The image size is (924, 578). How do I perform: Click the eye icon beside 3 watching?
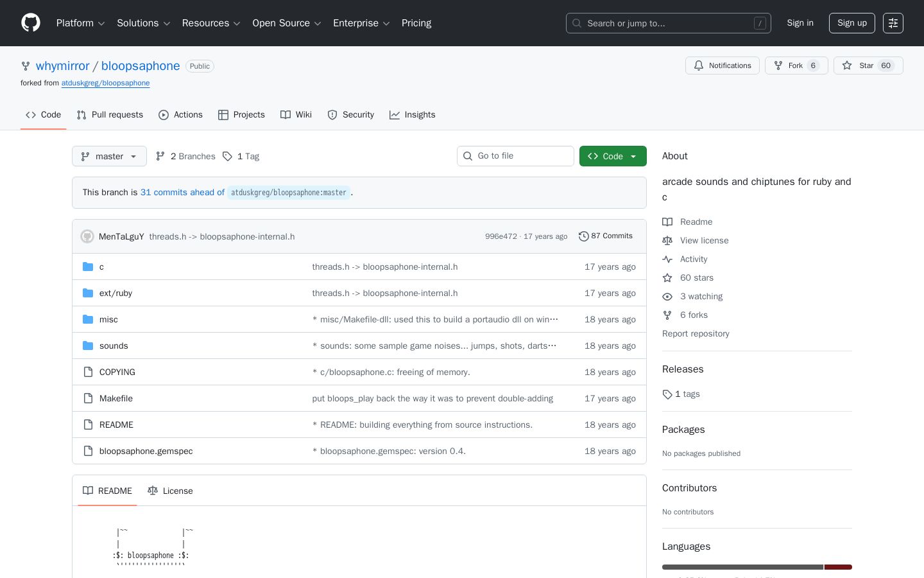pos(667,296)
